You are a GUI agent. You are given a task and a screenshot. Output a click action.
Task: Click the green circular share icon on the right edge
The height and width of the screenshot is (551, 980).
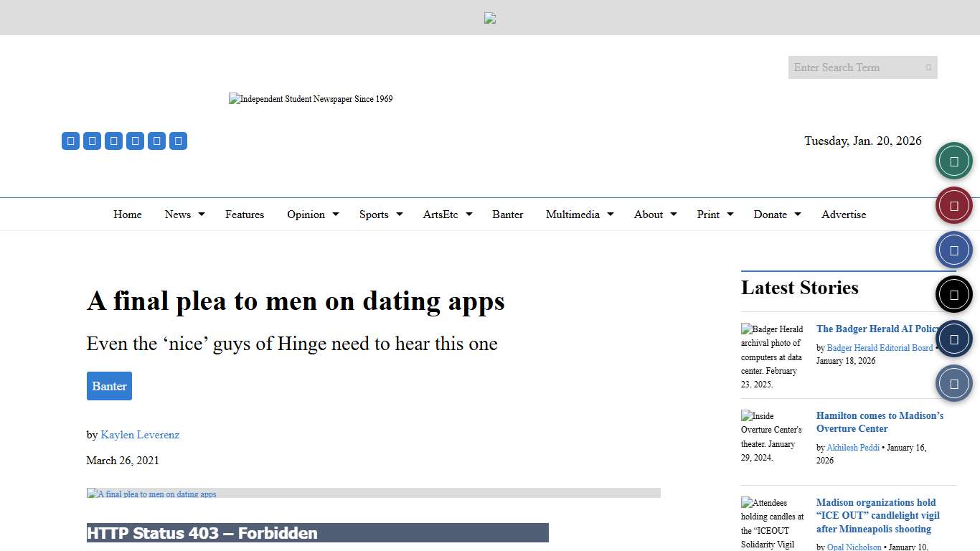(x=953, y=160)
